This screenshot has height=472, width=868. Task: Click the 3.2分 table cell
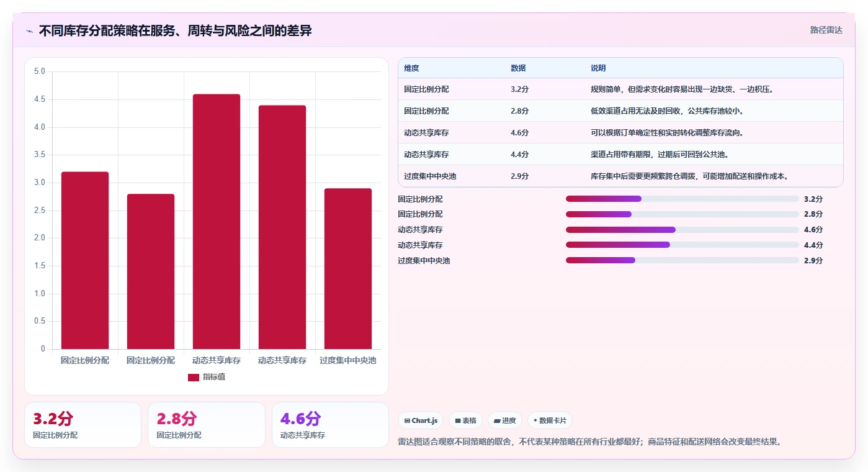click(520, 89)
